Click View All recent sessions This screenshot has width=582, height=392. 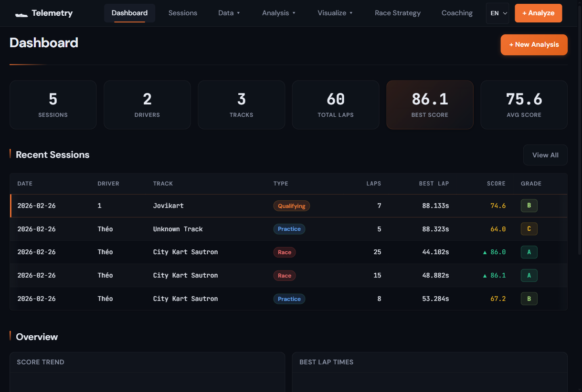pyautogui.click(x=545, y=155)
